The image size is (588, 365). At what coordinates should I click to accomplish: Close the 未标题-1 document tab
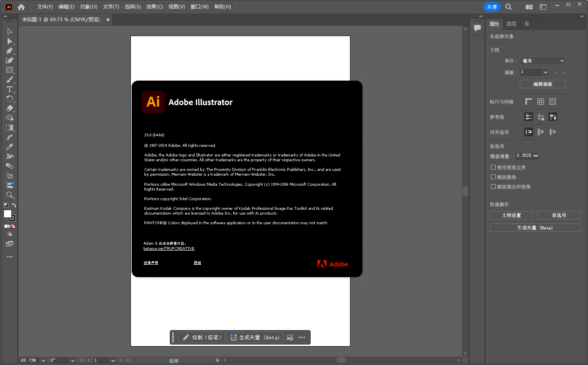point(108,20)
